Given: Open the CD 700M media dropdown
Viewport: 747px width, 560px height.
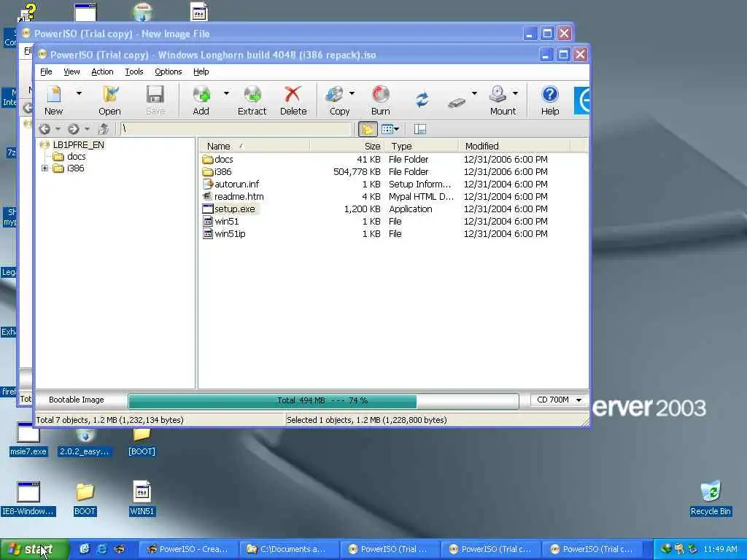Looking at the screenshot, I should (558, 400).
